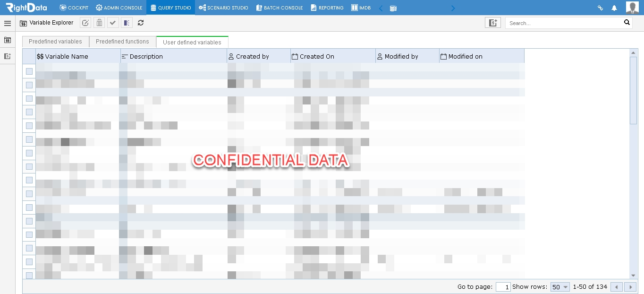Click the export icon in left sidebar

pos(8,56)
